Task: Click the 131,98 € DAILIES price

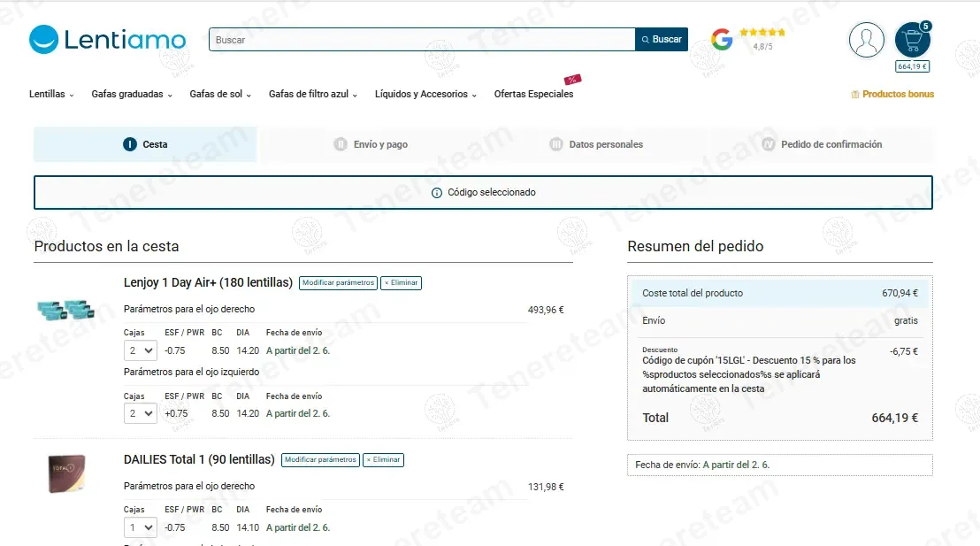Action: click(x=546, y=487)
